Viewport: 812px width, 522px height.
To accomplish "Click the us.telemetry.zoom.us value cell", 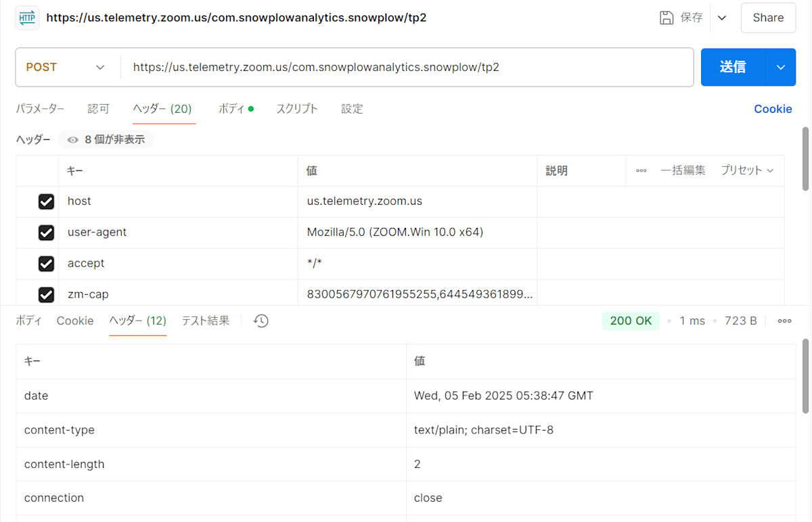I will tap(418, 201).
